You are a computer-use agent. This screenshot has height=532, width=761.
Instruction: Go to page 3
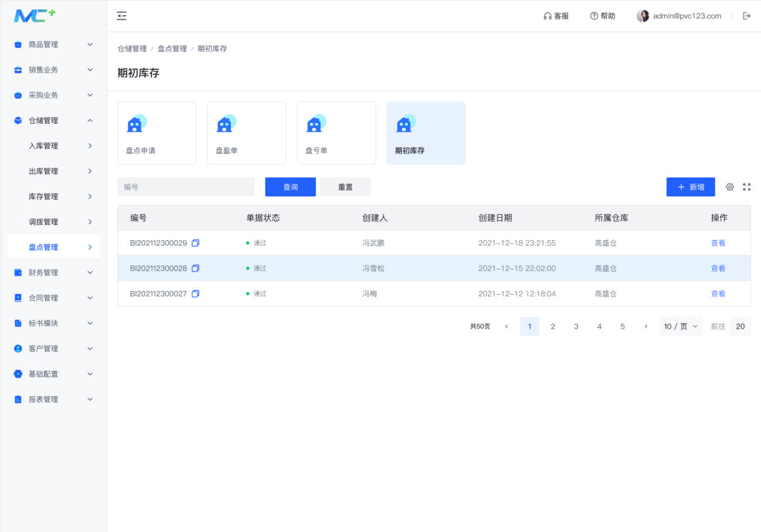tap(576, 326)
